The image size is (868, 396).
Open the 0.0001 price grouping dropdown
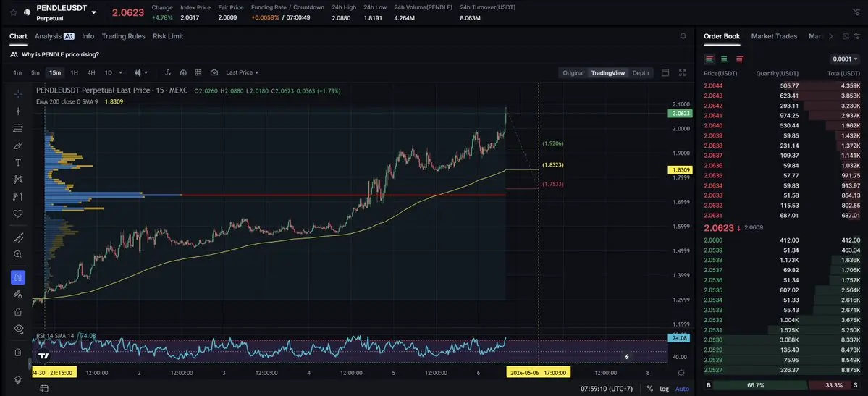pyautogui.click(x=845, y=59)
